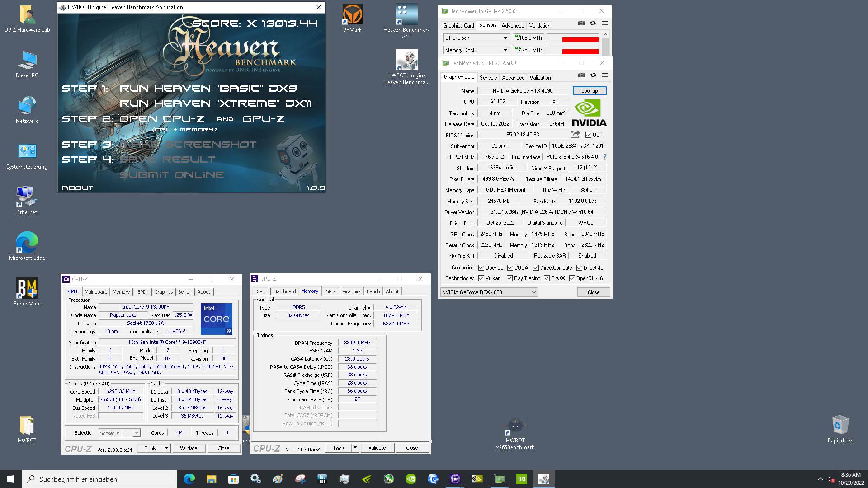Open hamburger menu in GPU-Z Sensors window
The height and width of the screenshot is (488, 868).
tap(604, 23)
